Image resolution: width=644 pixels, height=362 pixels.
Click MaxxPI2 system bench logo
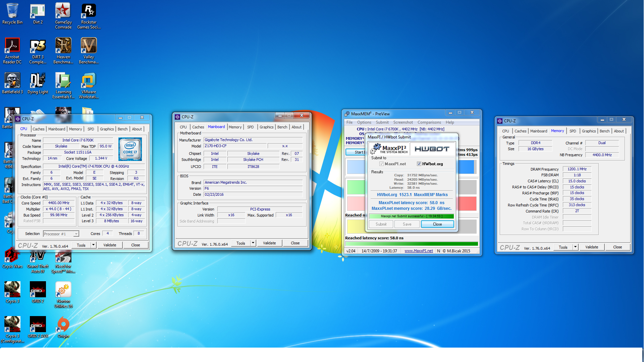389,149
